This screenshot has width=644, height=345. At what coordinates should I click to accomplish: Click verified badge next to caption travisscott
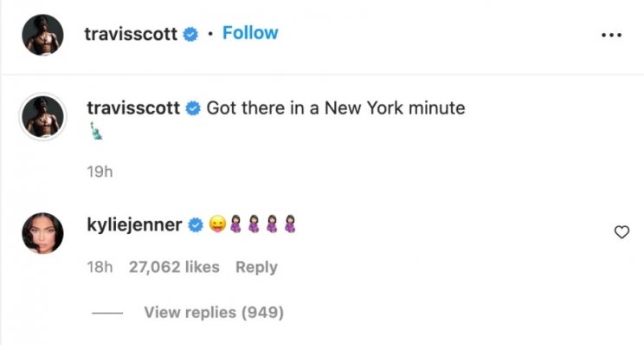pyautogui.click(x=193, y=108)
